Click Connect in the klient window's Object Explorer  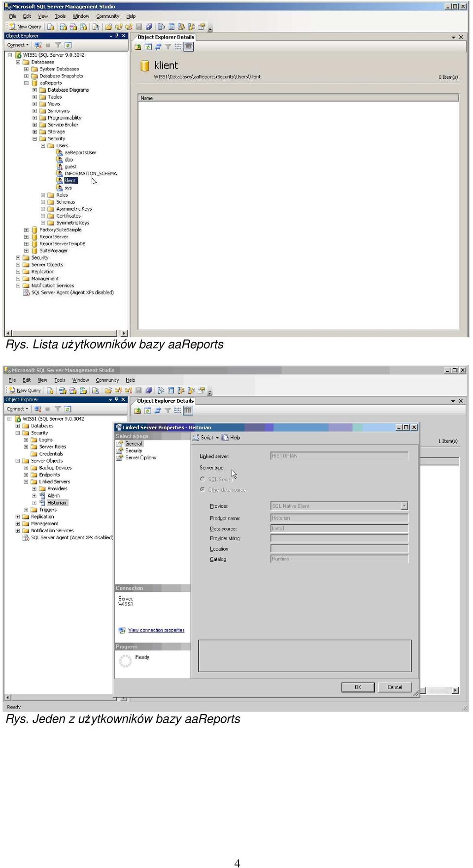click(x=18, y=45)
